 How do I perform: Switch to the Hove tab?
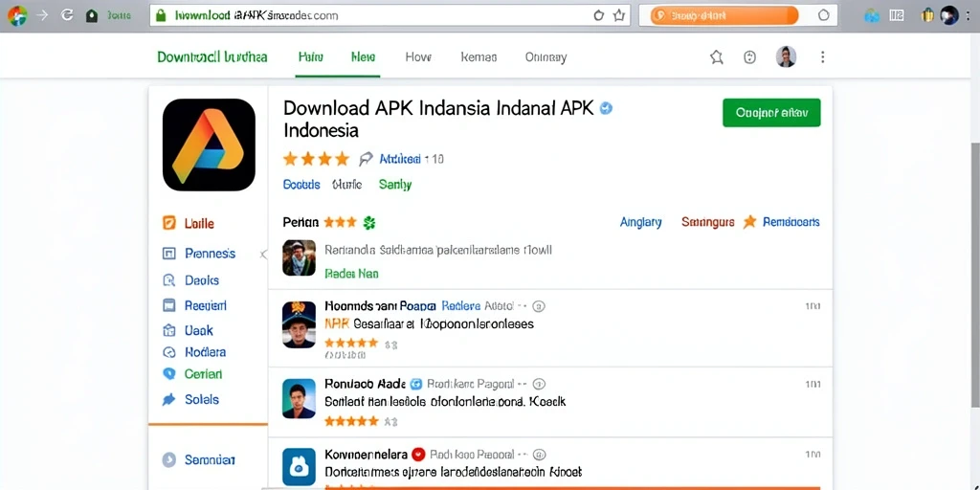click(418, 56)
